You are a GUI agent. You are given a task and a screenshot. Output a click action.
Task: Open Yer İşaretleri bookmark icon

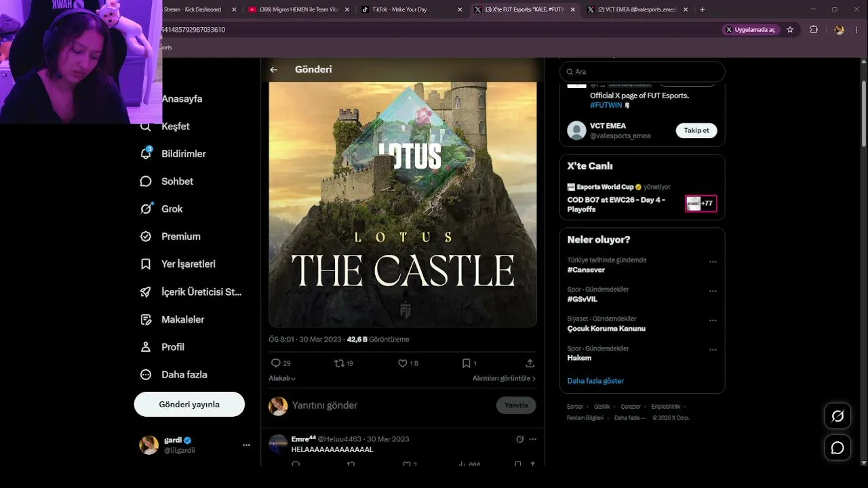[x=146, y=264]
